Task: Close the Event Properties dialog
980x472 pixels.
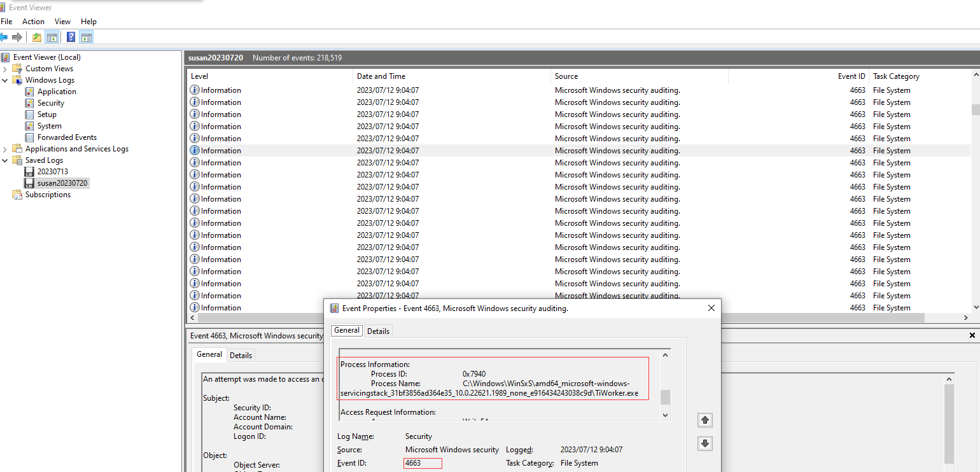Action: click(711, 308)
